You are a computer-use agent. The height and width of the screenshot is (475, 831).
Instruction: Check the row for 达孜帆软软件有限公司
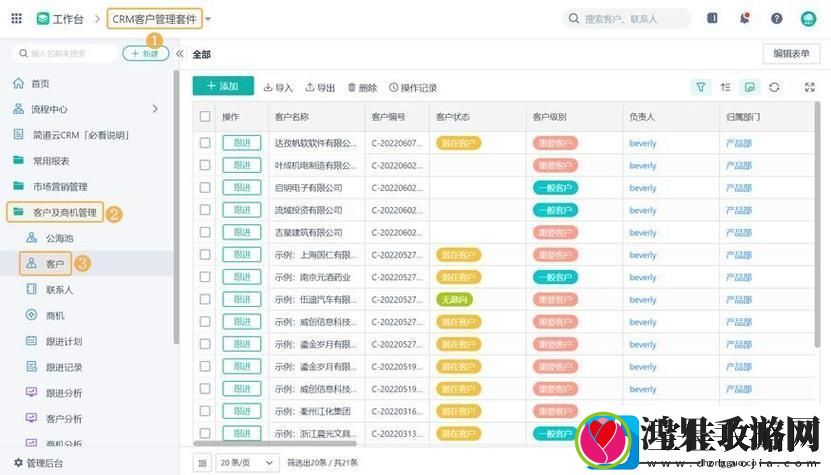coord(205,143)
